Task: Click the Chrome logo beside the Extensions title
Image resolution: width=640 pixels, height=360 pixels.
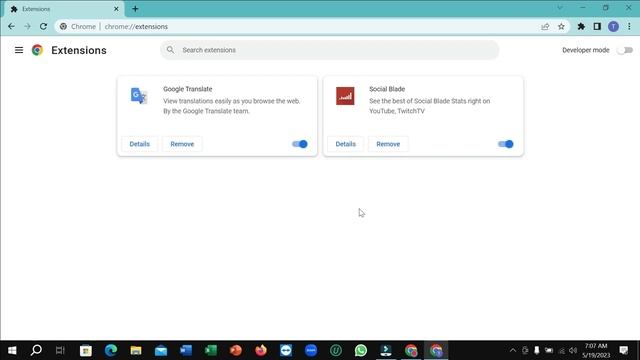Action: point(37,50)
